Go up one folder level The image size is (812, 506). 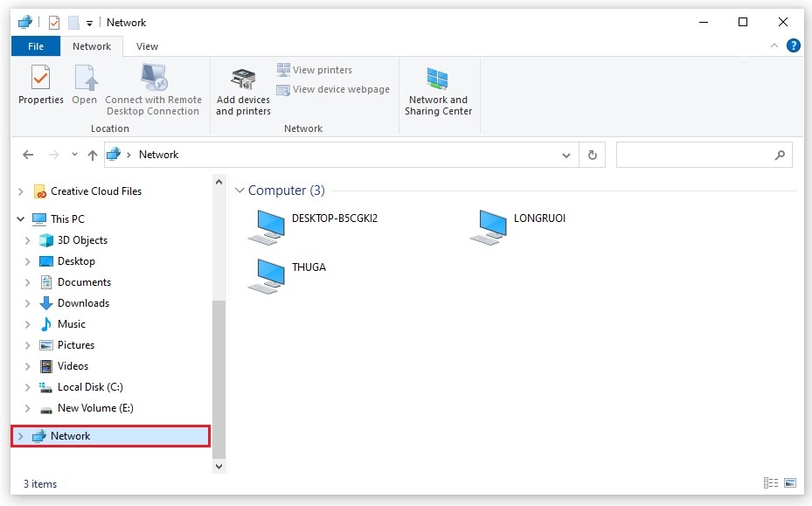point(92,155)
